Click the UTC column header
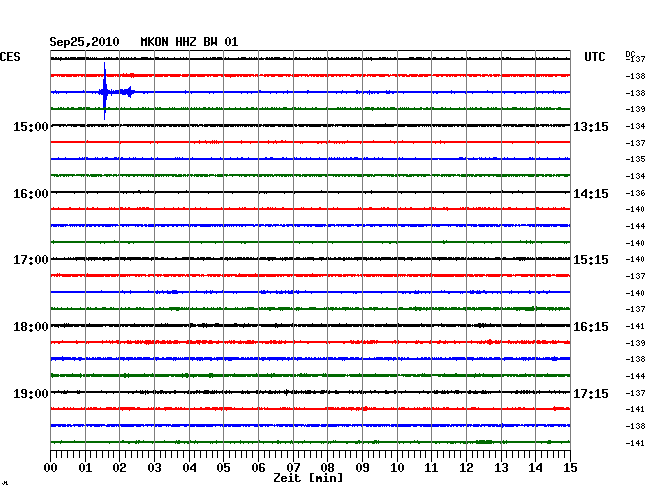 point(594,57)
